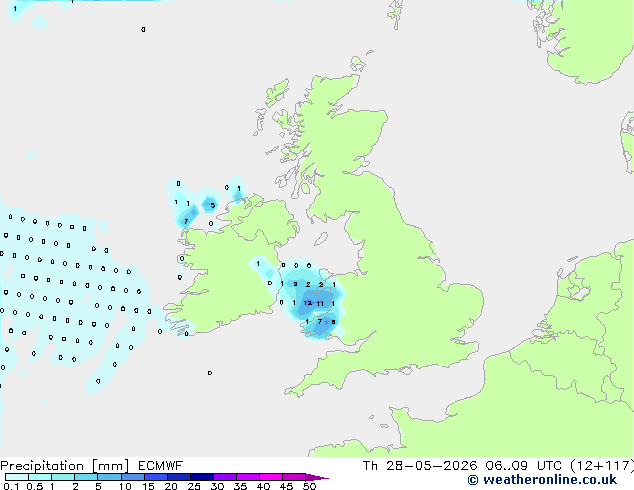Select the '25' legend scale label
This screenshot has width=634, height=490.
click(194, 486)
